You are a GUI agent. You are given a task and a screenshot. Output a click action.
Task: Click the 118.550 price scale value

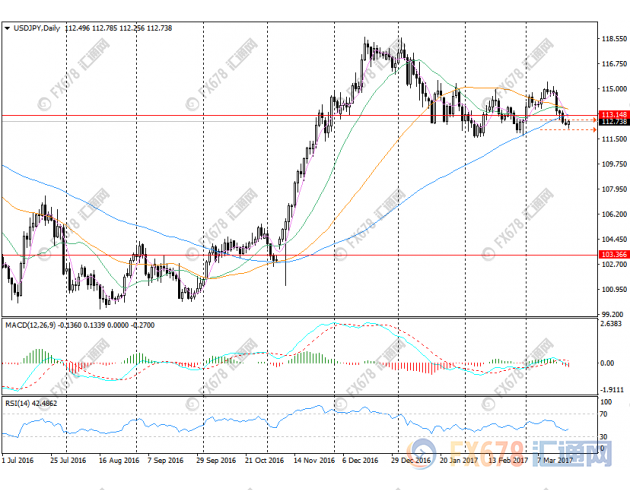coord(611,39)
